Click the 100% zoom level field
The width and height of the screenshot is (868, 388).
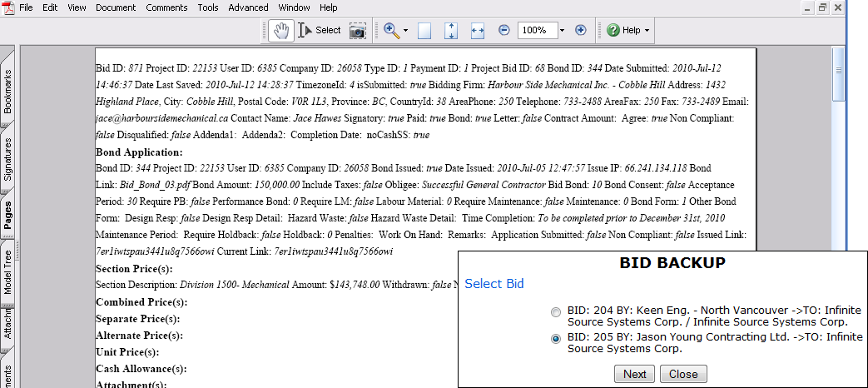[537, 30]
